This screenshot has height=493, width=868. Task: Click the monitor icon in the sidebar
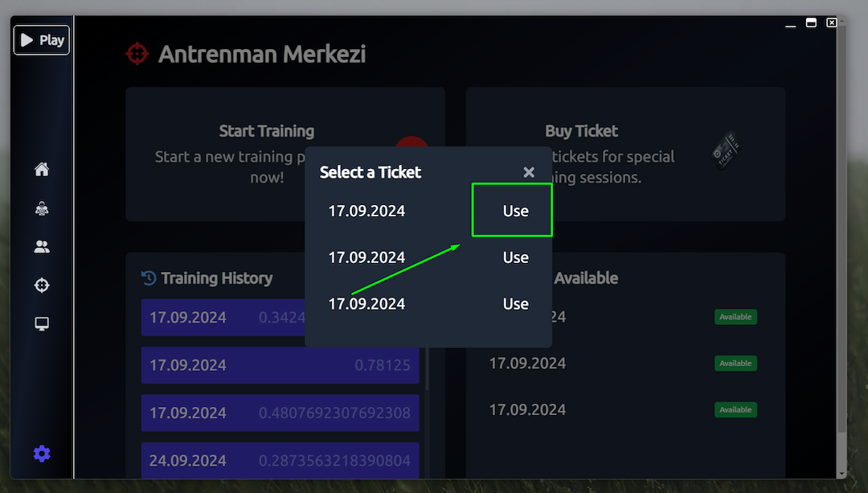point(42,324)
